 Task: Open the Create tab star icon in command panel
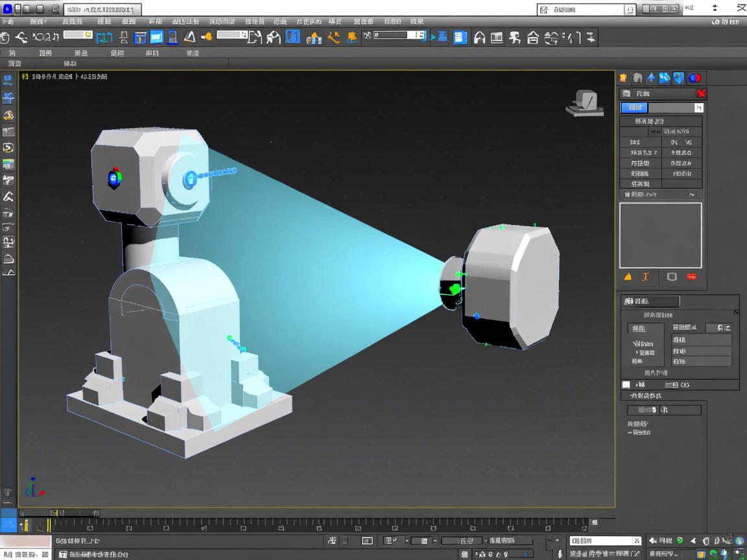pyautogui.click(x=624, y=78)
